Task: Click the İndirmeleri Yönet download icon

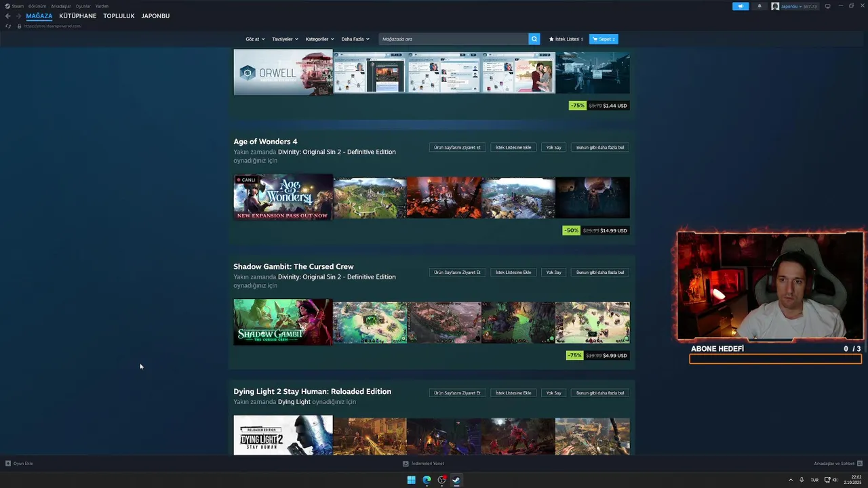Action: [x=406, y=464]
